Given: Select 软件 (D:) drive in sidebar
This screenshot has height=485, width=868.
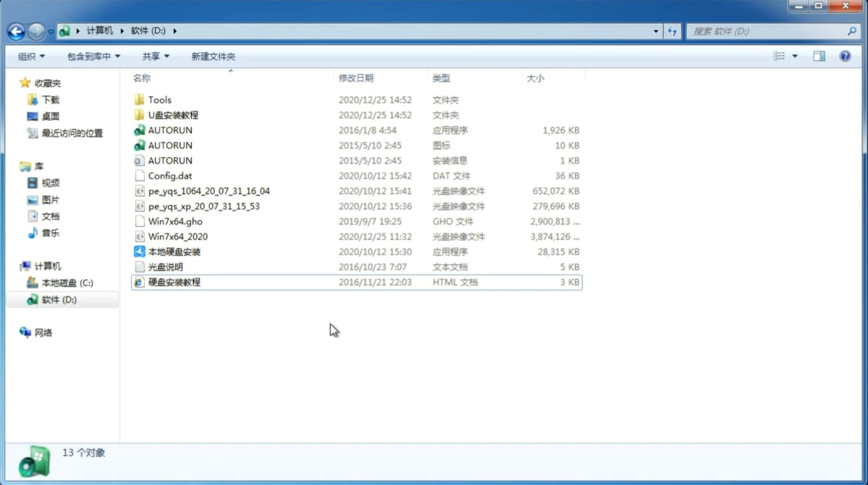Looking at the screenshot, I should point(58,299).
